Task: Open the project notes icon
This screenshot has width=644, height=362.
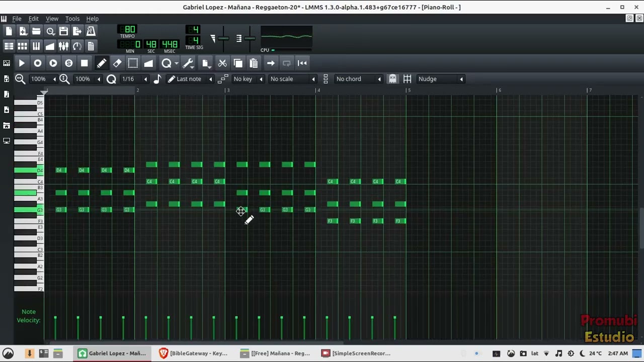Action: (x=91, y=46)
